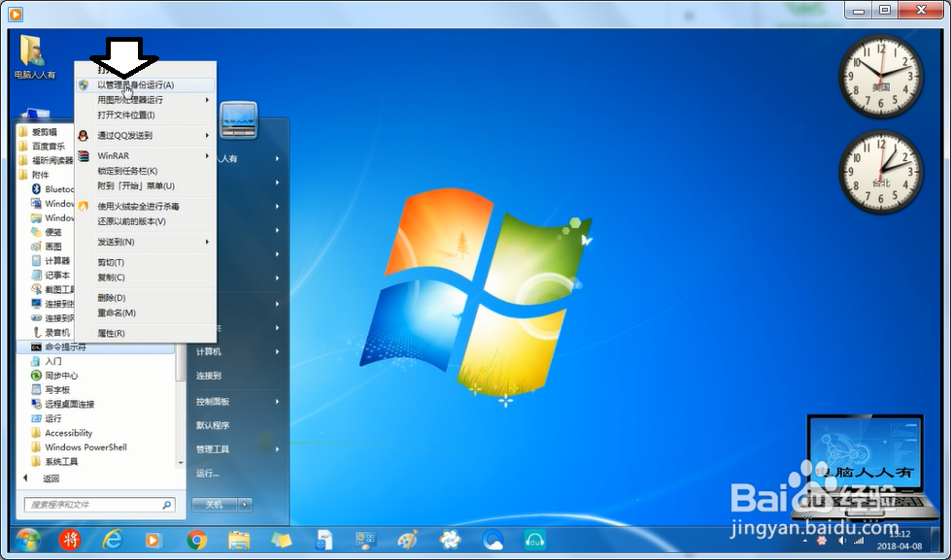This screenshot has height=560, width=951.
Task: Open Sticky Notes from the taskbar
Action: pos(281,540)
